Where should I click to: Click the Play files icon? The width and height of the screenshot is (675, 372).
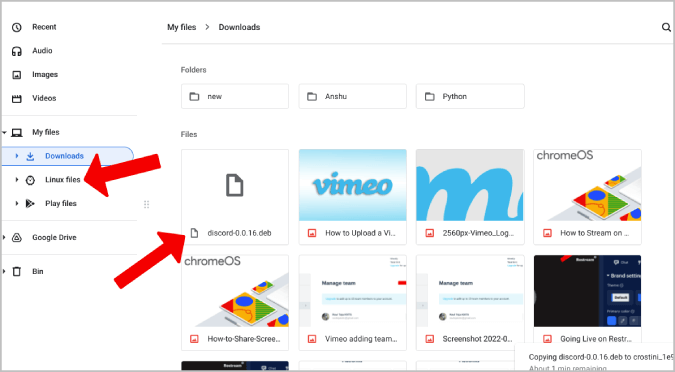(30, 204)
